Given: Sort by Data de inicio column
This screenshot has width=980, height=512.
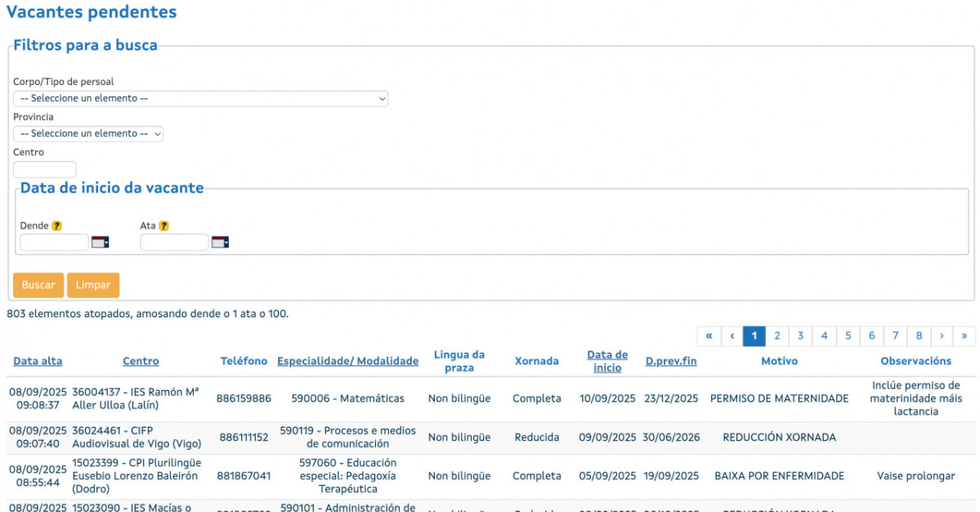Looking at the screenshot, I should 607,361.
